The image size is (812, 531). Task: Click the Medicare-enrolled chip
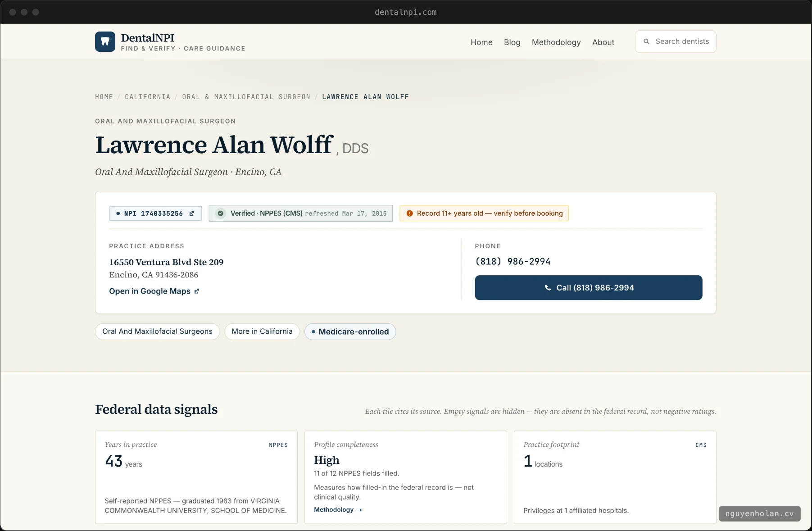(x=350, y=331)
